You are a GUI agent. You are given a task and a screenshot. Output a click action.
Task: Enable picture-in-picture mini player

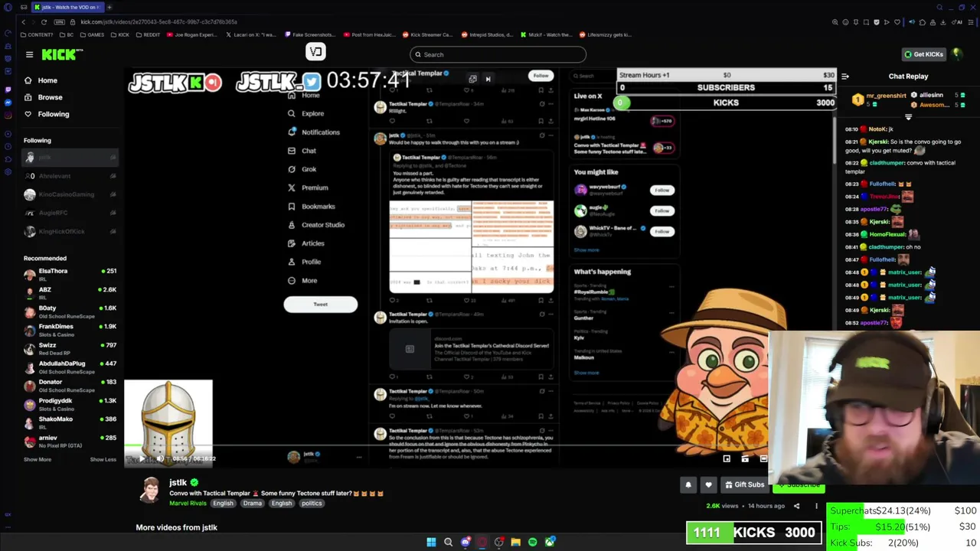(x=727, y=458)
